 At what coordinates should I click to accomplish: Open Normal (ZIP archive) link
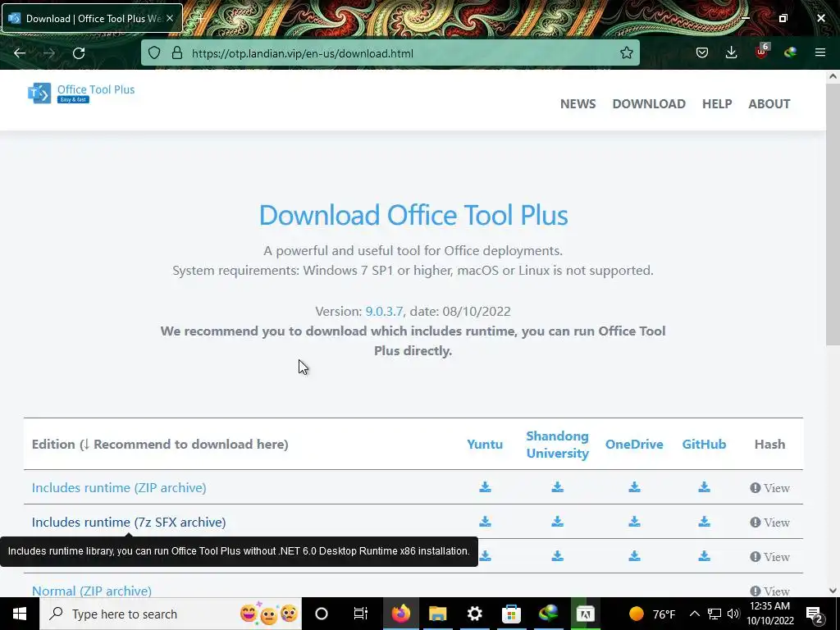92,591
